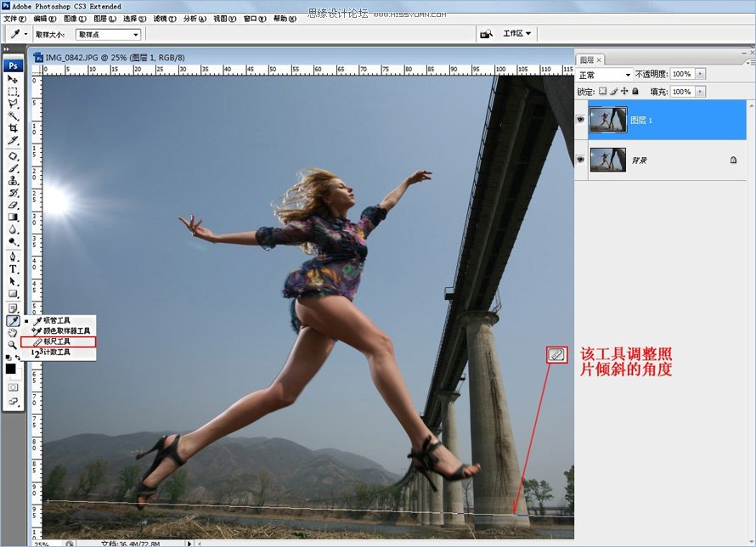The image size is (756, 547).
Task: Select the Brush tool
Action: (13, 169)
